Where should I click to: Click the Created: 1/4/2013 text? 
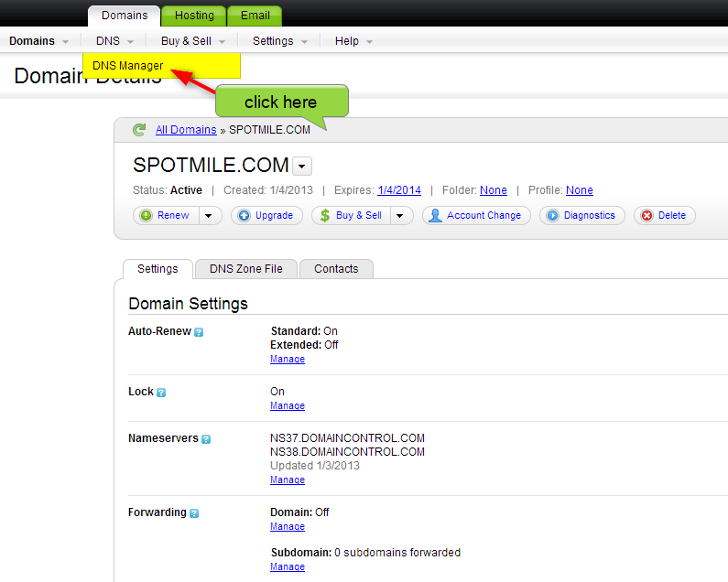click(x=268, y=190)
